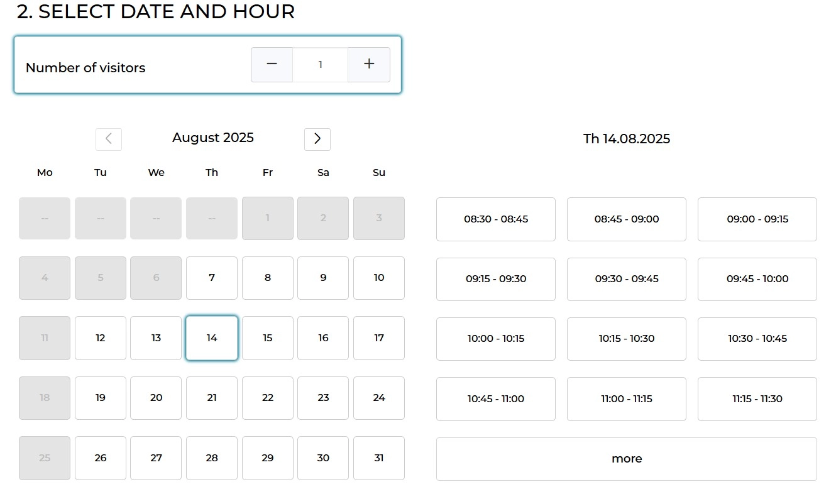Pick the 09:00 - 09:15 time slot
This screenshot has width=836, height=504.
[757, 219]
